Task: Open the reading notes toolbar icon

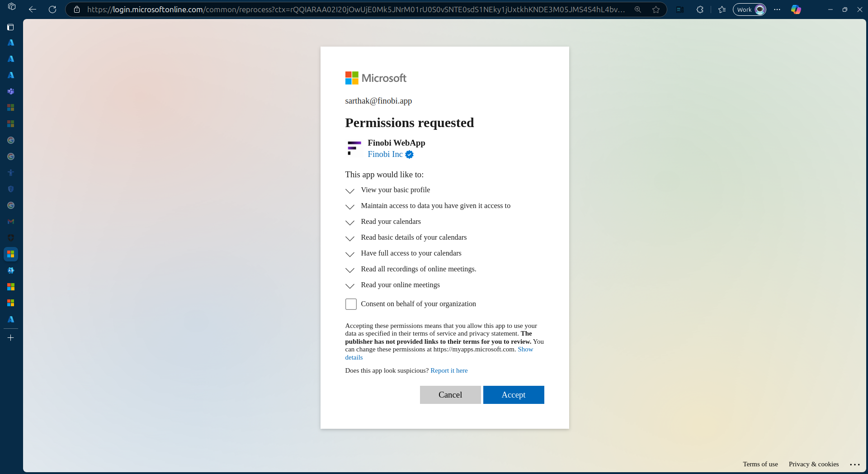Action: click(679, 9)
